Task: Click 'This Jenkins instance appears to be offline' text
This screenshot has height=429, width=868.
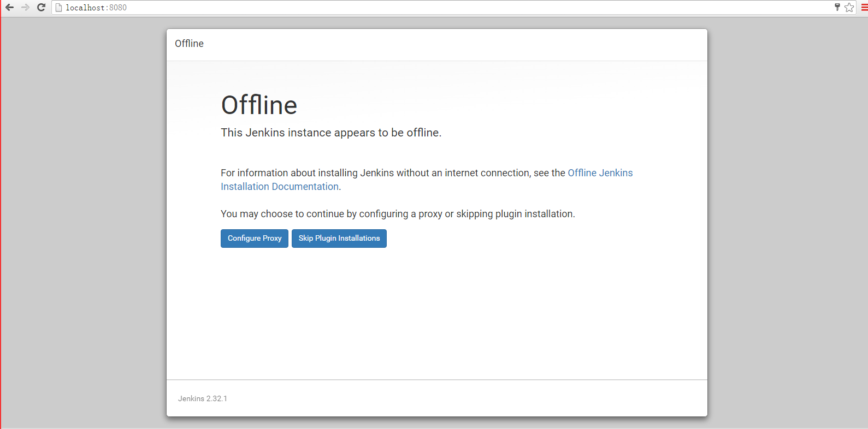Action: (331, 133)
